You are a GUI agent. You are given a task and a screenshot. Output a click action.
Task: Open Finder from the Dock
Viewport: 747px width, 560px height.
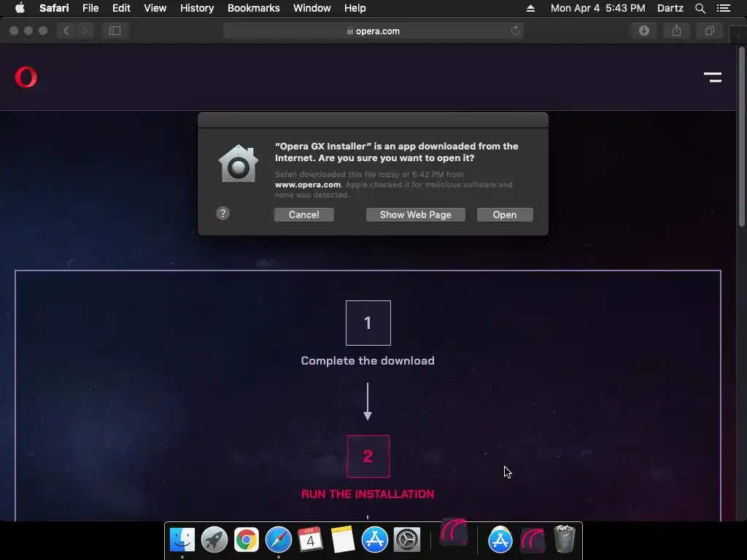tap(182, 540)
